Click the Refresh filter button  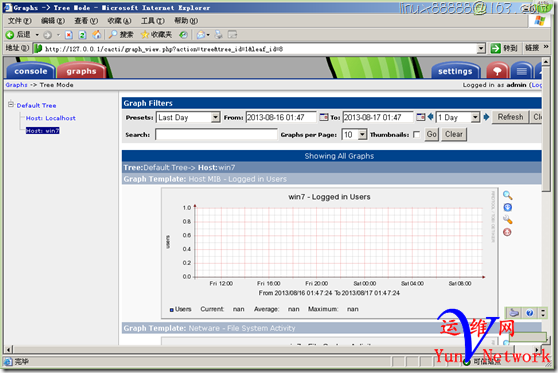pos(510,117)
